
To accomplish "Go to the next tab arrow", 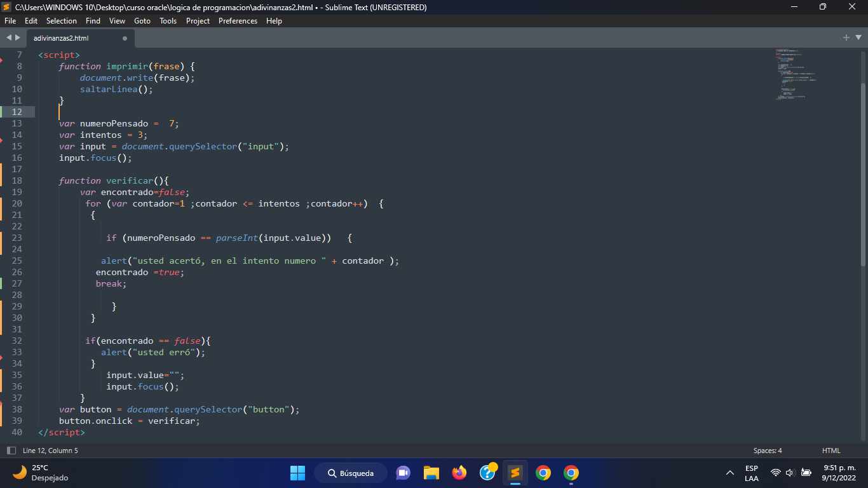I will (x=18, y=37).
